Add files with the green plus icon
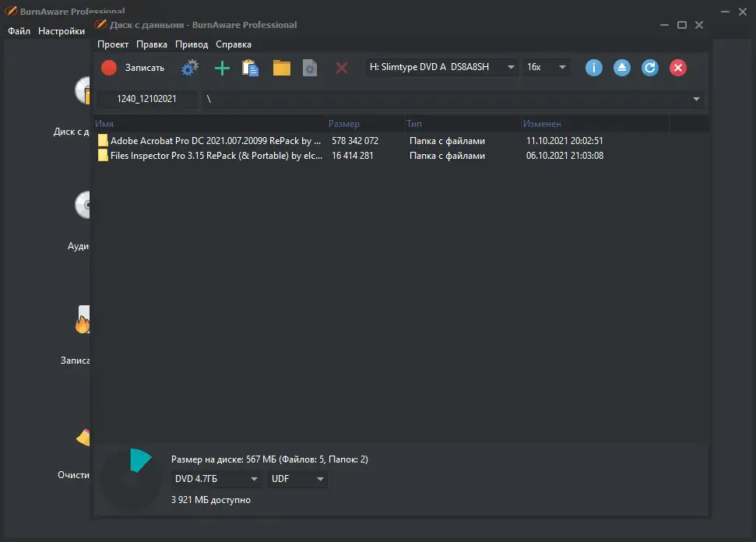Image resolution: width=756 pixels, height=542 pixels. (x=222, y=68)
